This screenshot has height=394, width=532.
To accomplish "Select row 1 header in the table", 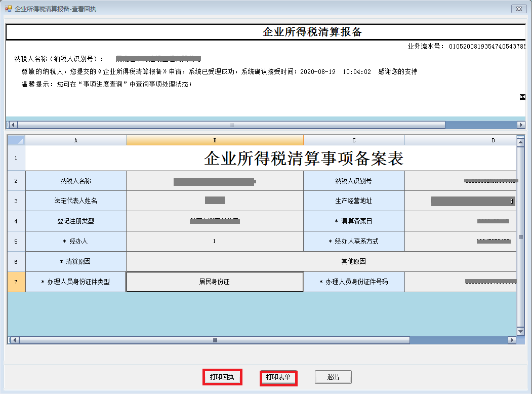I will (16, 158).
